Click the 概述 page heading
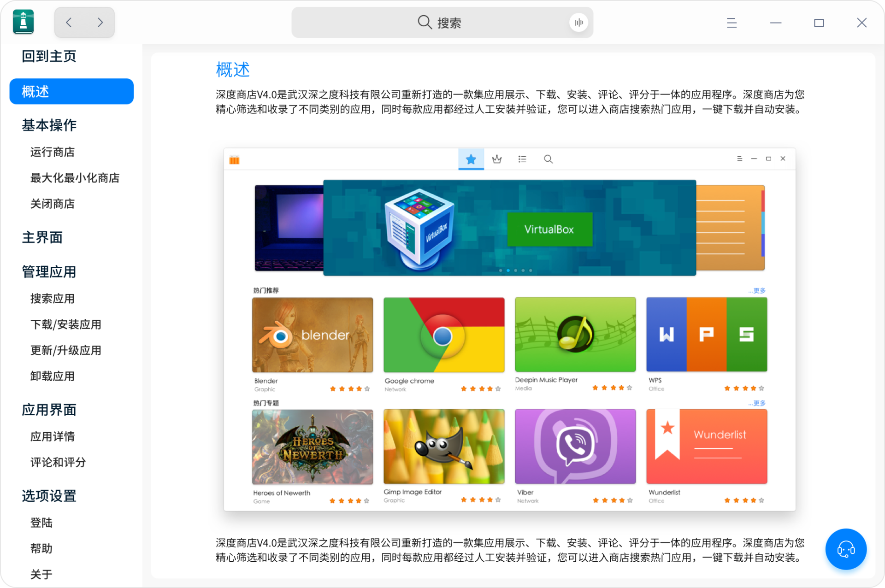This screenshot has width=885, height=588. [x=233, y=70]
